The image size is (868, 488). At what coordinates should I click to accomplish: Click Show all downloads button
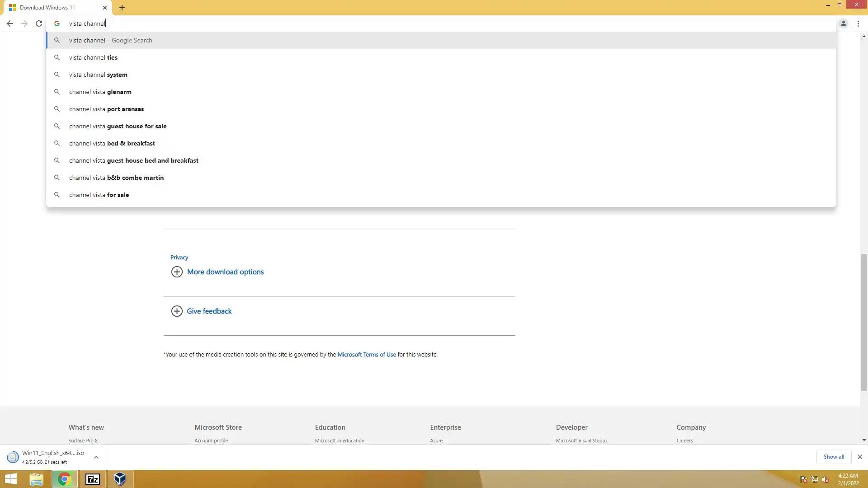tap(833, 457)
